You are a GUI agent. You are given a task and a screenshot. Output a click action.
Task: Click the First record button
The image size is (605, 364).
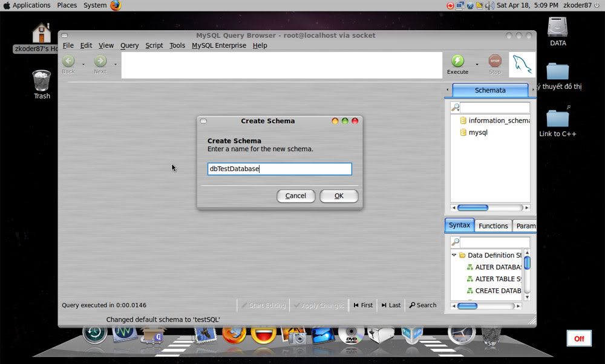[x=363, y=305]
